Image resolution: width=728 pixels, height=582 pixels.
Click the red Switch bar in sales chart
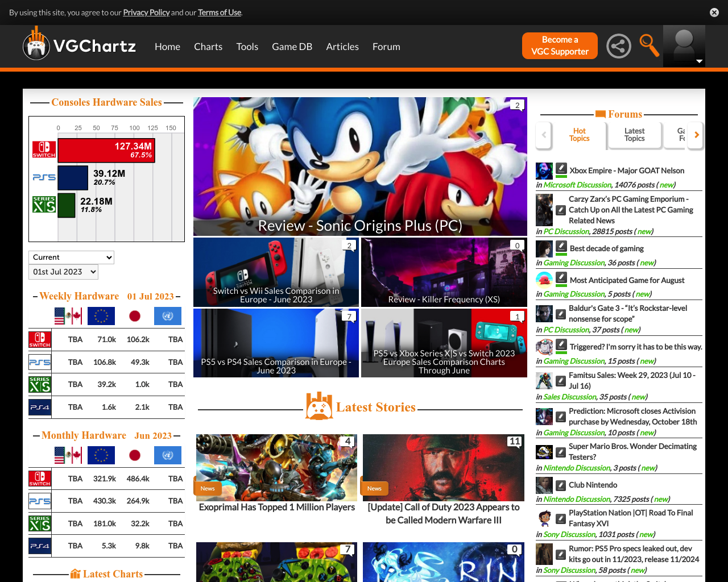tap(106, 151)
